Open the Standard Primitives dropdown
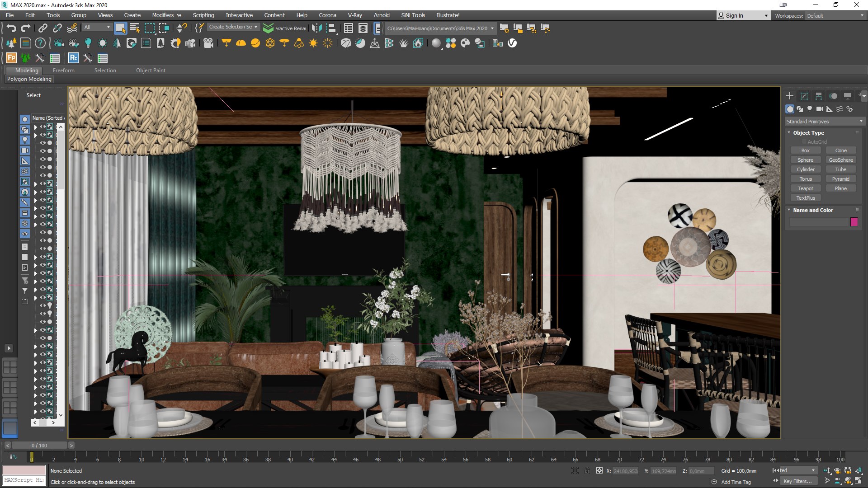This screenshot has height=488, width=868. [825, 122]
